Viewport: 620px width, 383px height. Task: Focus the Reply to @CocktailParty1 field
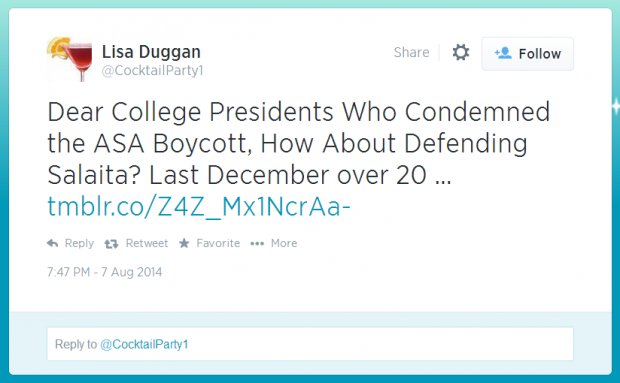tap(310, 344)
